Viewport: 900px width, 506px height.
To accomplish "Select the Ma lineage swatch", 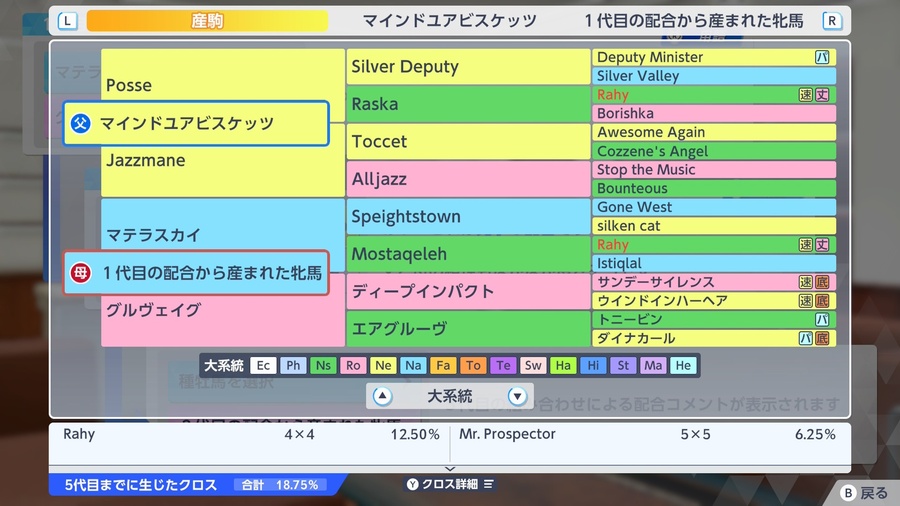I will point(653,365).
